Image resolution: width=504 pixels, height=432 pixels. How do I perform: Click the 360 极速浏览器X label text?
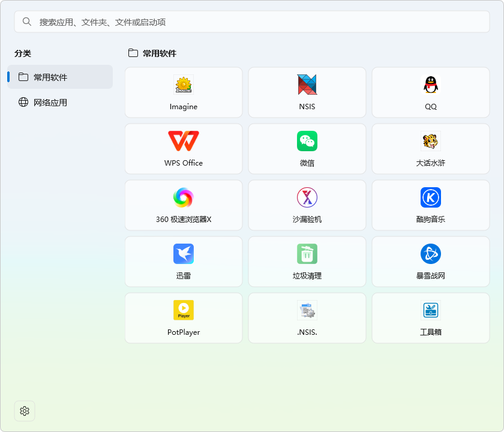[184, 219]
